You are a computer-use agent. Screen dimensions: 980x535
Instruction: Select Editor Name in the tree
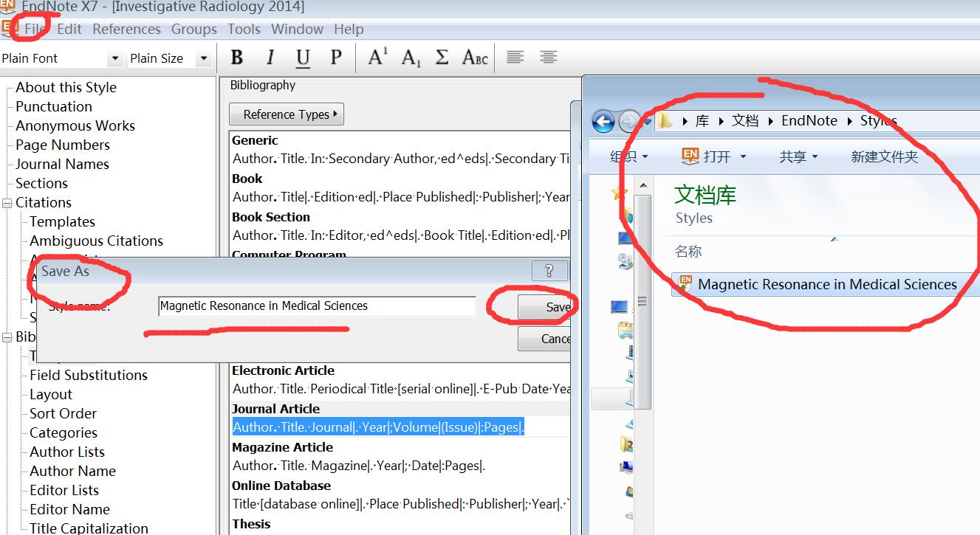tap(69, 509)
